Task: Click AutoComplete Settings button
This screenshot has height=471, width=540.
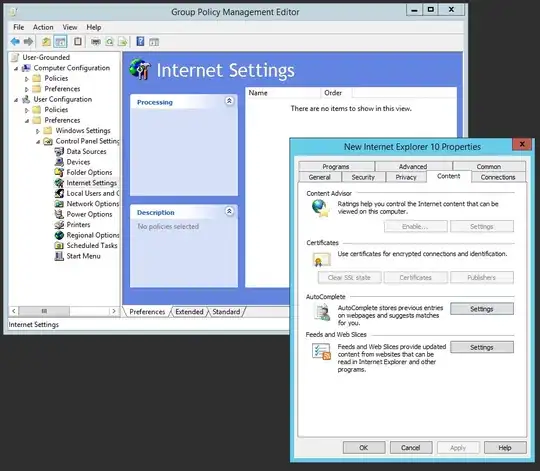Action: [x=482, y=309]
